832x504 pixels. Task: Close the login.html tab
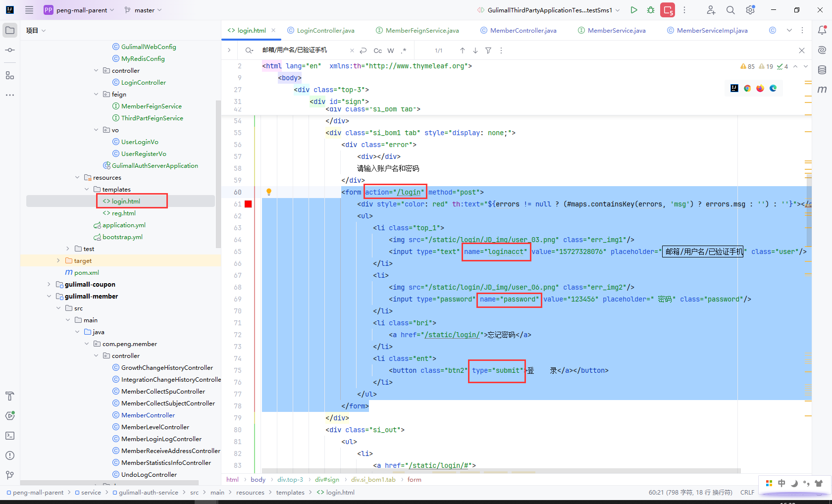tap(273, 30)
